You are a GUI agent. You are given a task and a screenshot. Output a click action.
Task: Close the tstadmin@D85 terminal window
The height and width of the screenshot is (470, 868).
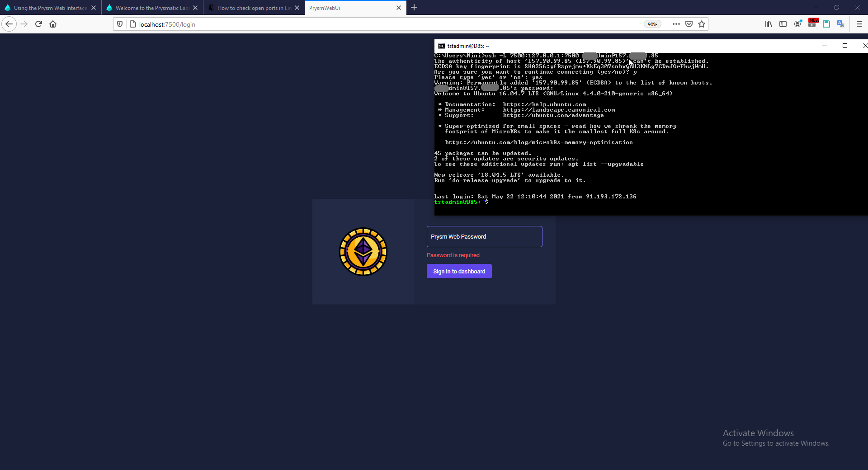click(864, 46)
